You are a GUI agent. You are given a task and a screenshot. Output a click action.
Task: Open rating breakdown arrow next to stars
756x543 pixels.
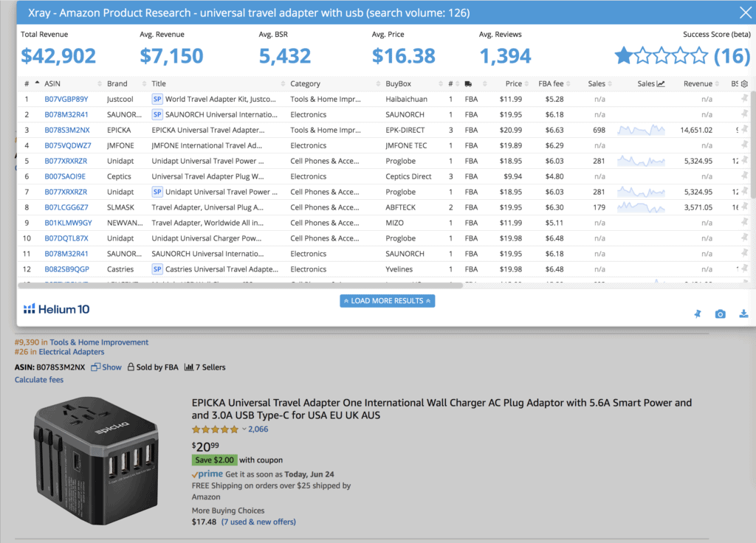point(244,429)
